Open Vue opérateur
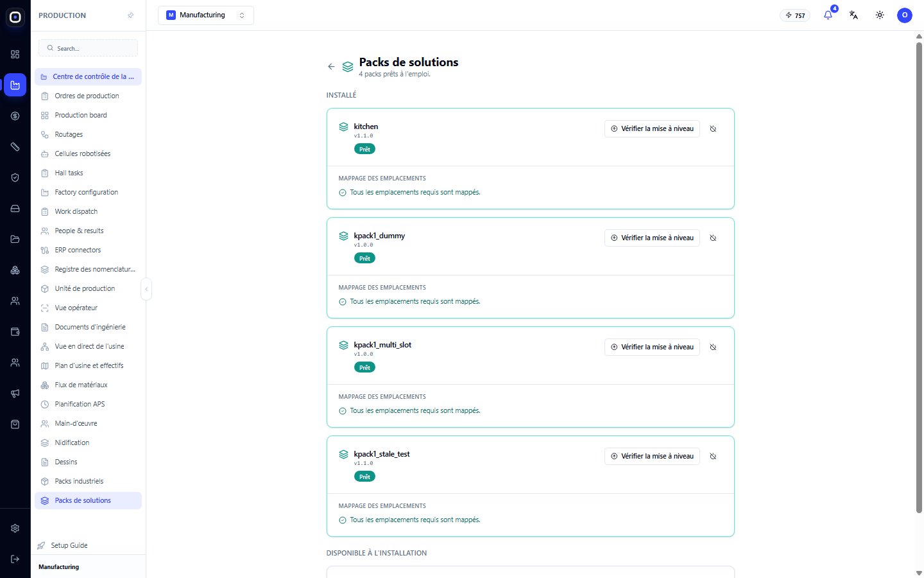The width and height of the screenshot is (924, 578). [x=88, y=308]
